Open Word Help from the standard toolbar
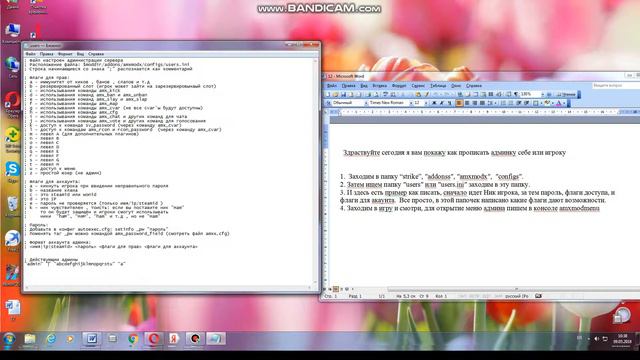640x360 pixels. [549, 94]
